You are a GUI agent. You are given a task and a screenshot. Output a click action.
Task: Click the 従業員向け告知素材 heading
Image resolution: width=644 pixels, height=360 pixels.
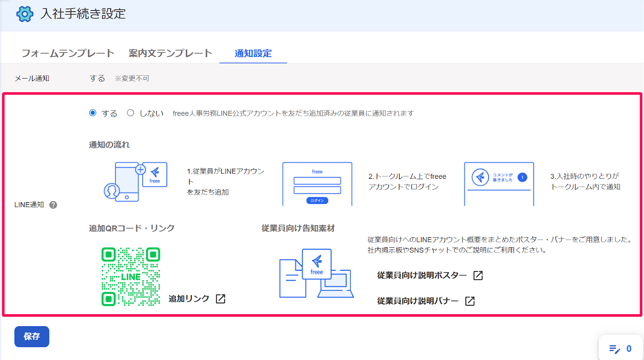coord(298,228)
